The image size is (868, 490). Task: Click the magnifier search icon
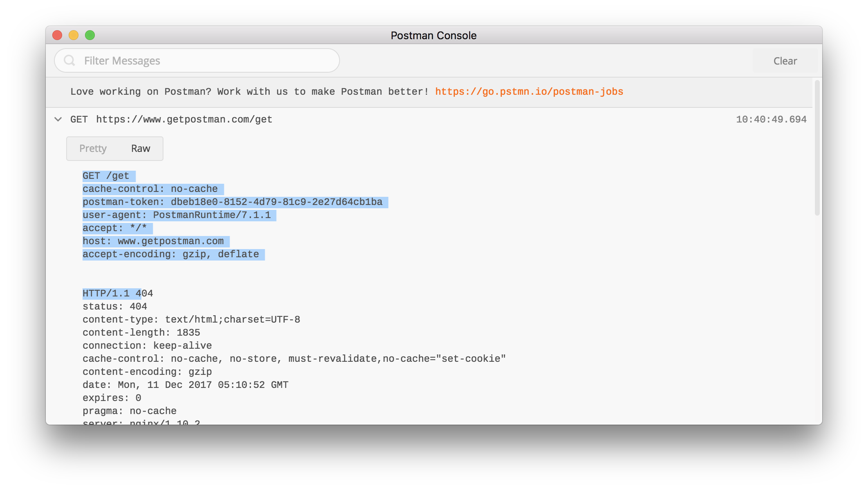pos(69,60)
